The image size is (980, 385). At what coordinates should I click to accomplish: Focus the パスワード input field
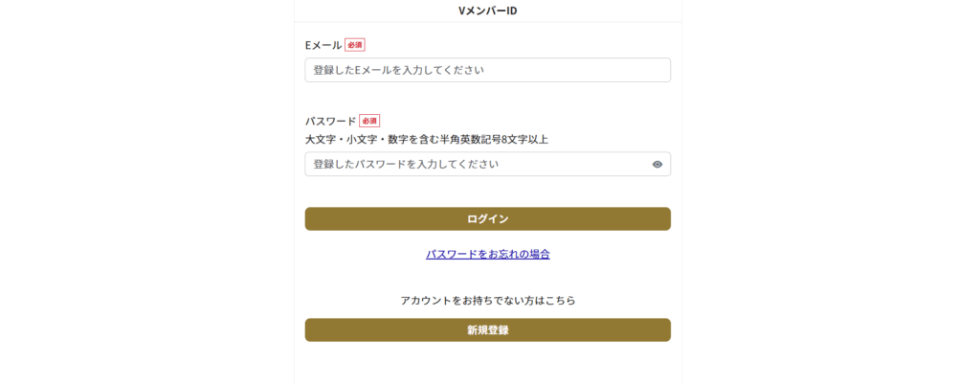click(x=487, y=164)
